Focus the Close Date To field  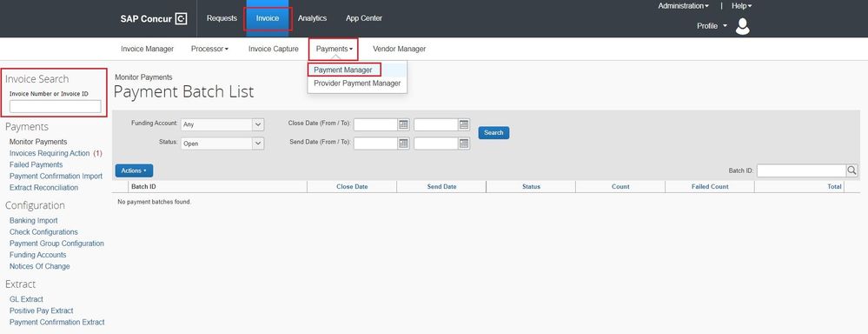(x=436, y=124)
